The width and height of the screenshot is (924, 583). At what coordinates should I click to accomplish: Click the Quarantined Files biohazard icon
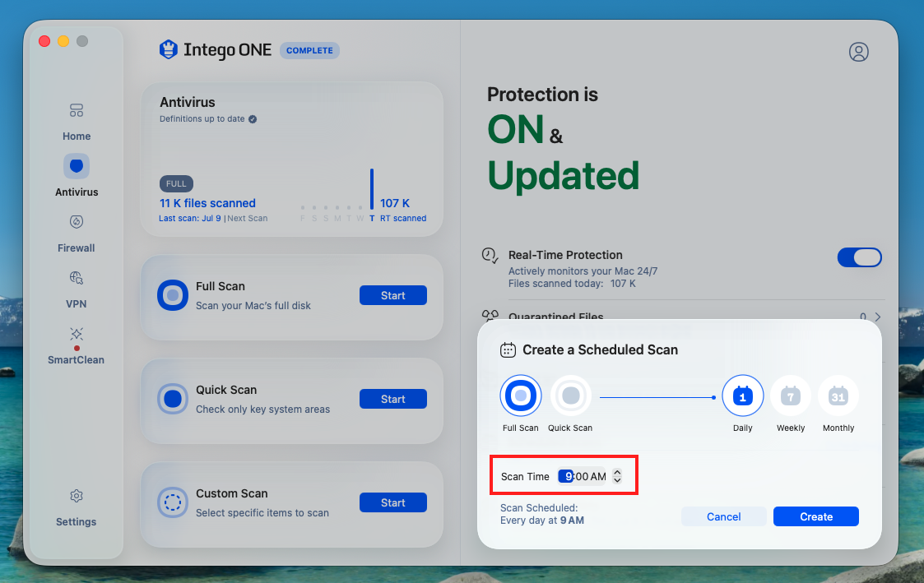490,314
